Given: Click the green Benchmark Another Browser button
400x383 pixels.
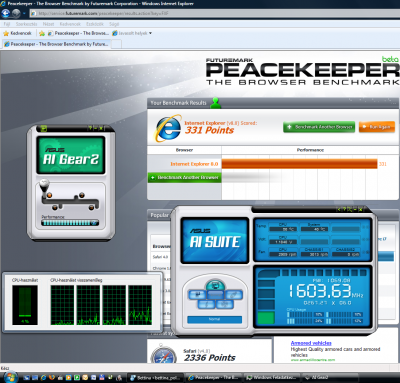Looking at the screenshot, I should 319,127.
